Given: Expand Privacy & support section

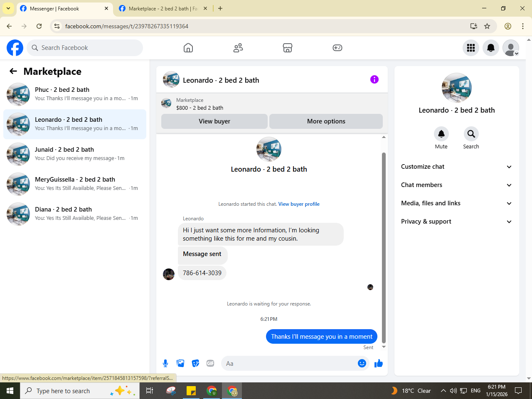Looking at the screenshot, I should point(456,222).
